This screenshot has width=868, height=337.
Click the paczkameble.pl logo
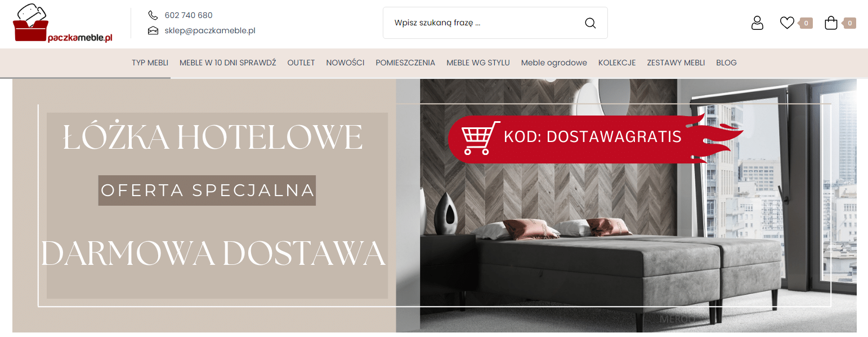point(63,23)
